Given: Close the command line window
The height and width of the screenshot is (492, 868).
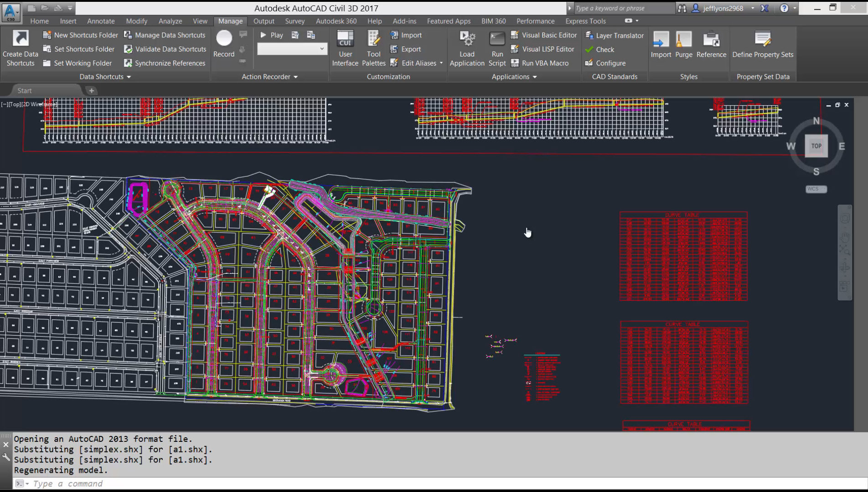Looking at the screenshot, I should (6, 445).
